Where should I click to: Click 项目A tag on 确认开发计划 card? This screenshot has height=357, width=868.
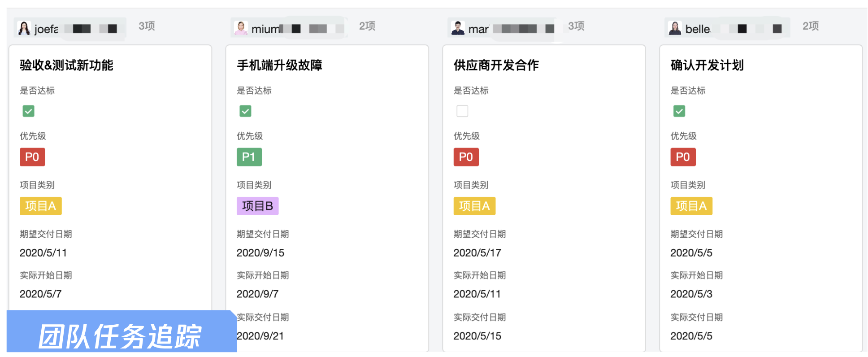691,206
